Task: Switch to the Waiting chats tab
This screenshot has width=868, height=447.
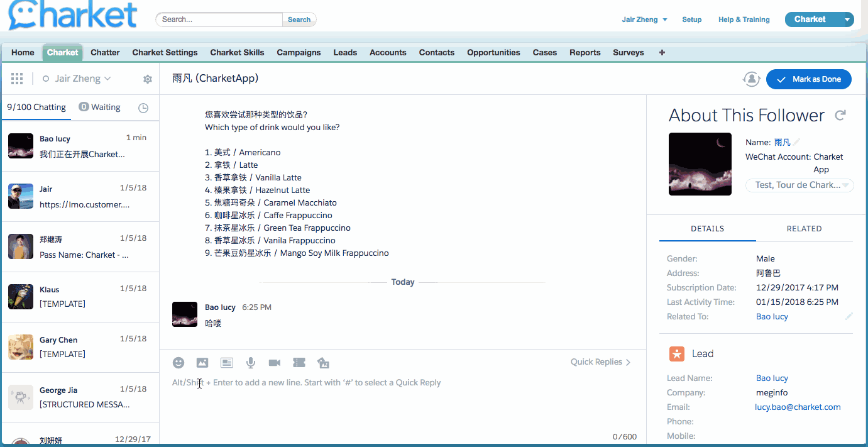Action: (x=99, y=108)
